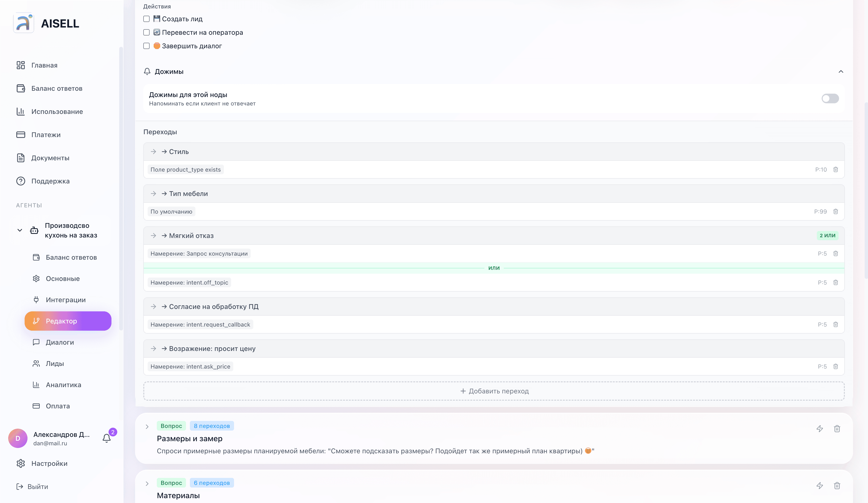
Task: Delete the intent.ask_price condition
Action: point(835,367)
